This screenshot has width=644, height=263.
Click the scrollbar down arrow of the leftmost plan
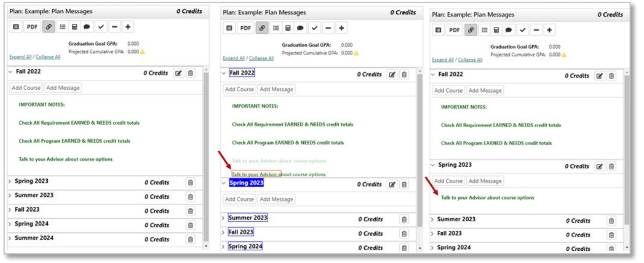coord(206,247)
